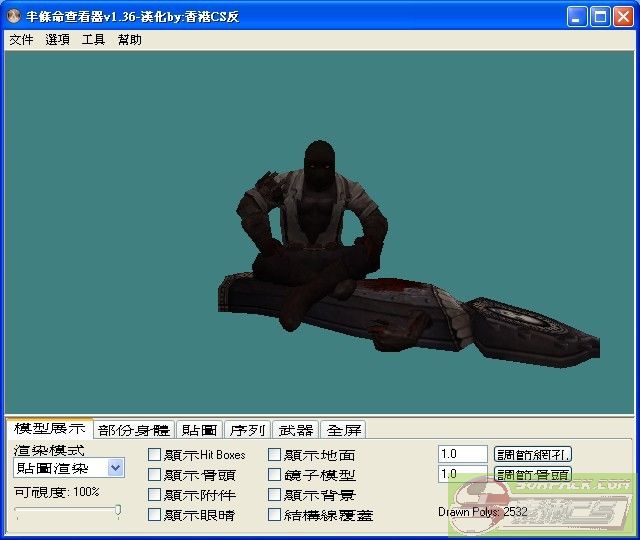Open the 工具 menu
The width and height of the screenshot is (640, 540).
coord(93,40)
